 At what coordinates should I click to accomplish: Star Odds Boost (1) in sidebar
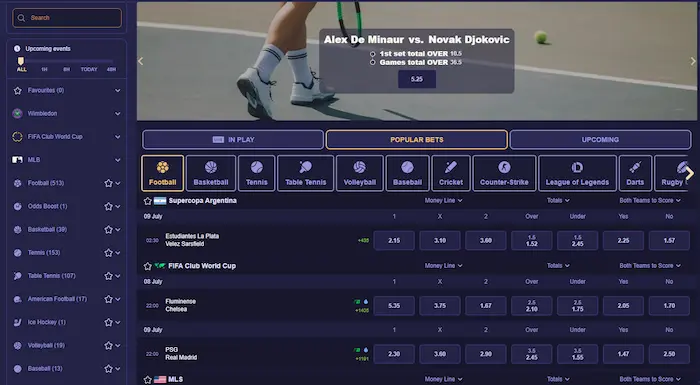[108, 206]
